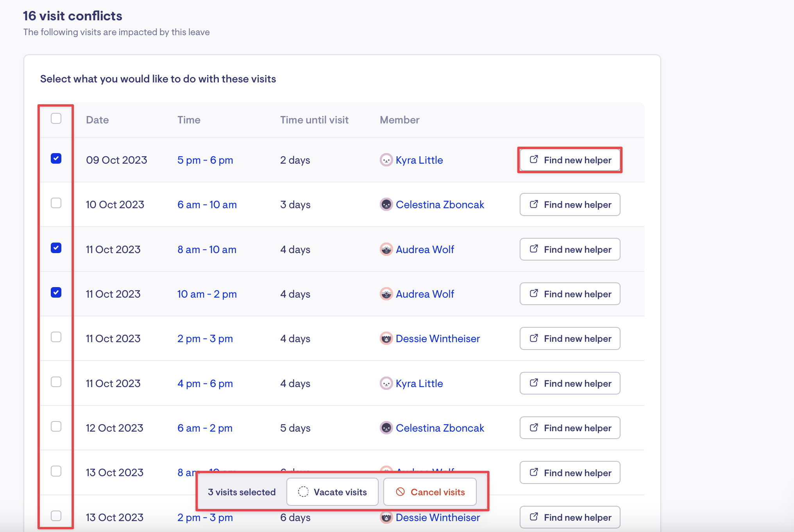Open the 6 am - 10 am visit time link
Screen dimensions: 794x532
(x=207, y=205)
